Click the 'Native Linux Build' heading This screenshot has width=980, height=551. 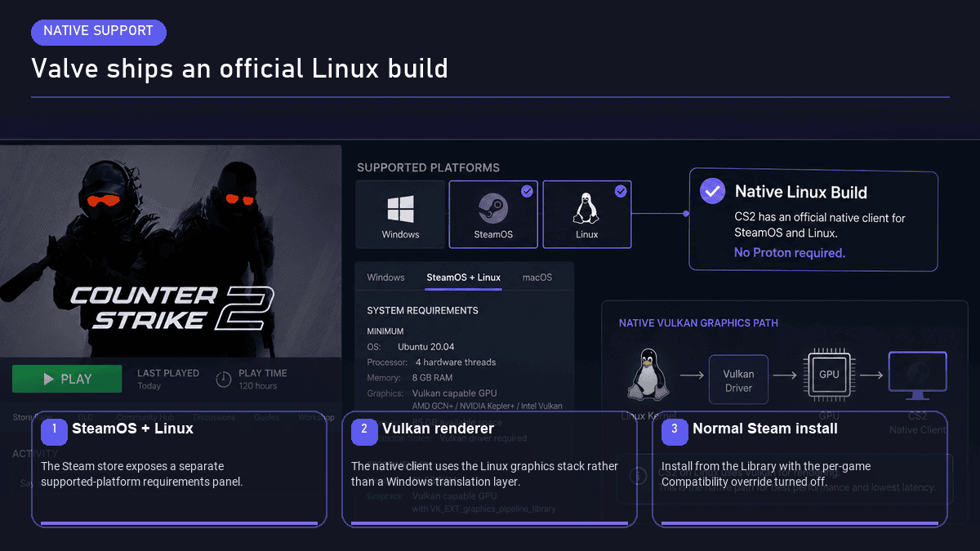click(x=801, y=193)
